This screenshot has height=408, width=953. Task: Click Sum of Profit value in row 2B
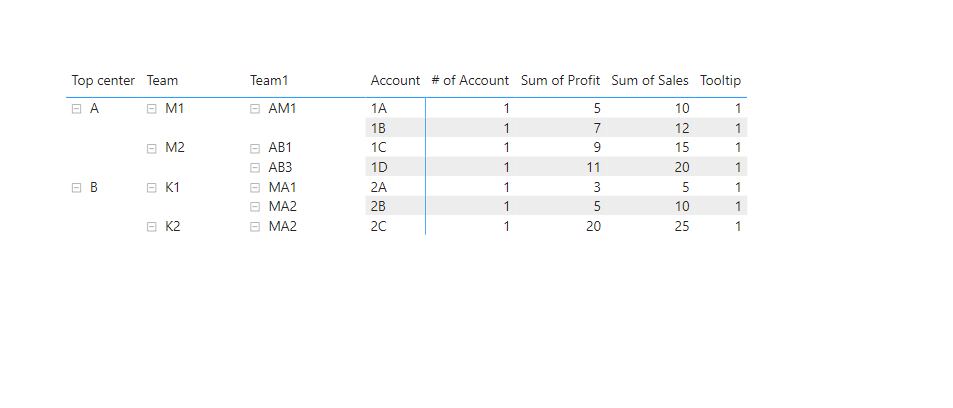pyautogui.click(x=597, y=207)
